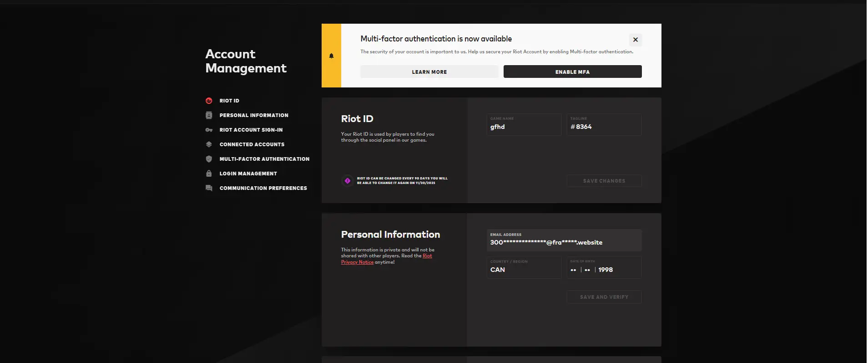Select Connected Accounts in the sidebar
Screen dimensions: 868x363
tap(252, 144)
